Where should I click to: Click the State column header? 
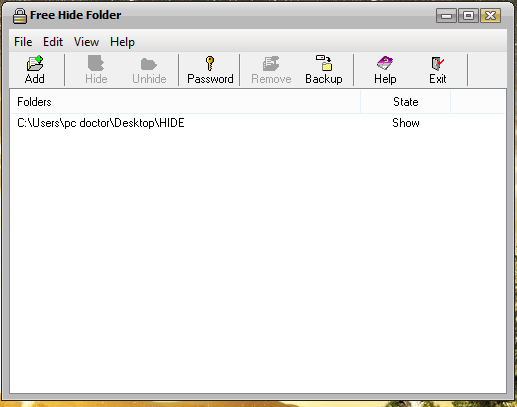click(x=406, y=102)
